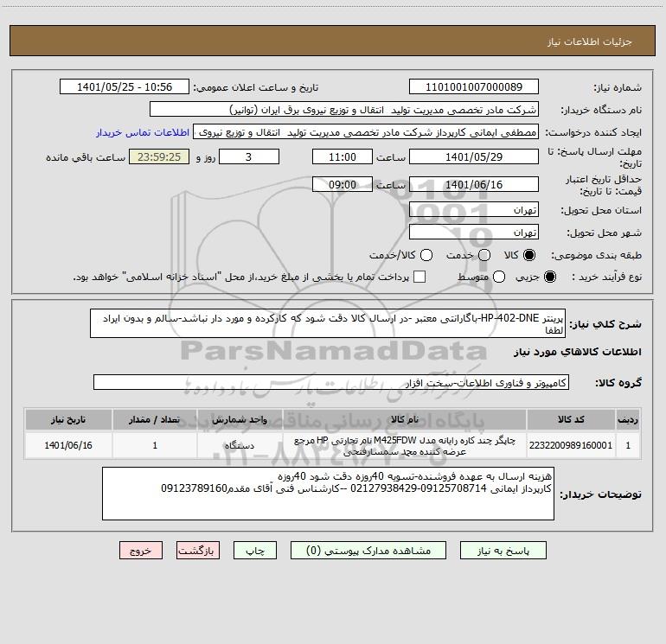Click remaining days field showing 3

click(249, 156)
